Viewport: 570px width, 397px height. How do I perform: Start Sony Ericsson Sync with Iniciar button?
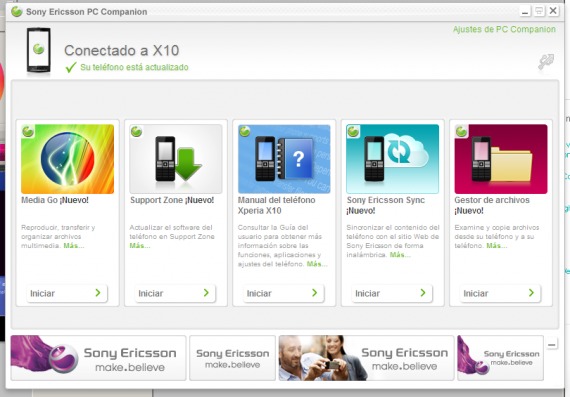coord(392,293)
